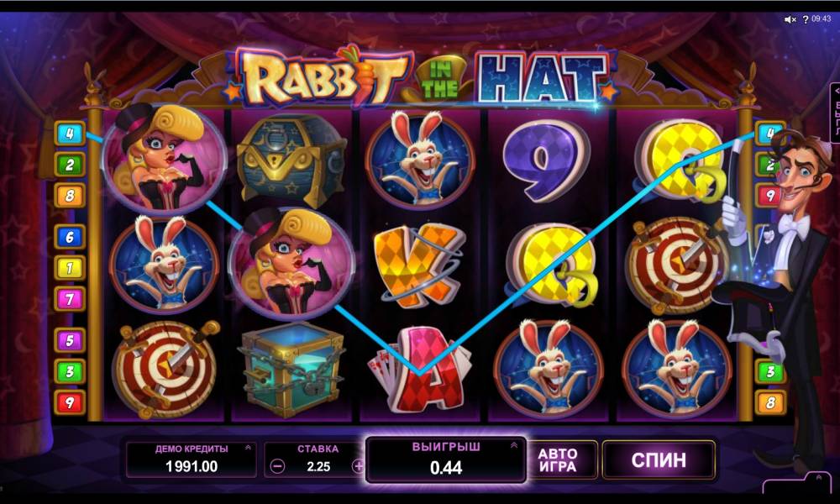
Task: Expand the ВЫИГРЫШ win panel arrow
Action: point(514,445)
